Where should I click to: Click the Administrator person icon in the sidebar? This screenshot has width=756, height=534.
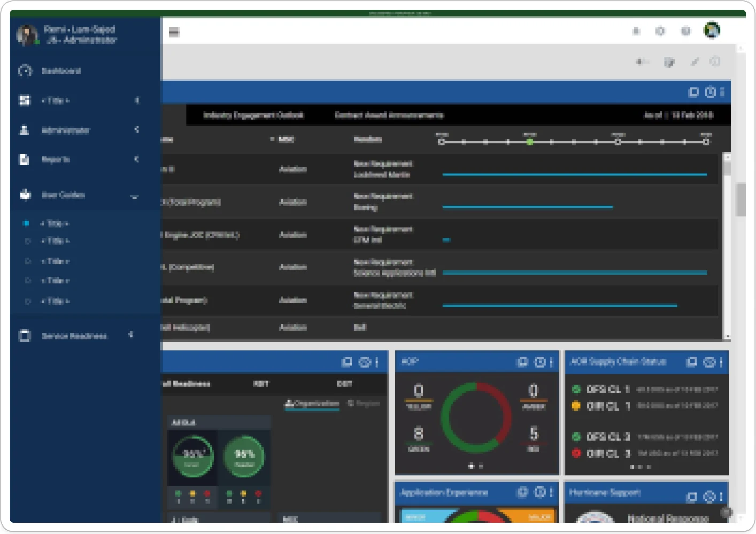click(24, 130)
